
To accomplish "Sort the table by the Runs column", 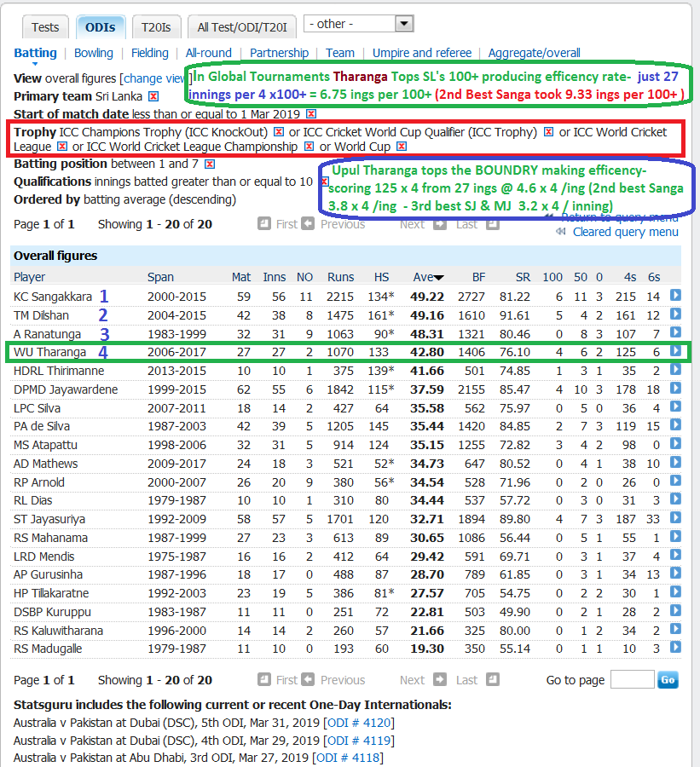I will (x=341, y=277).
